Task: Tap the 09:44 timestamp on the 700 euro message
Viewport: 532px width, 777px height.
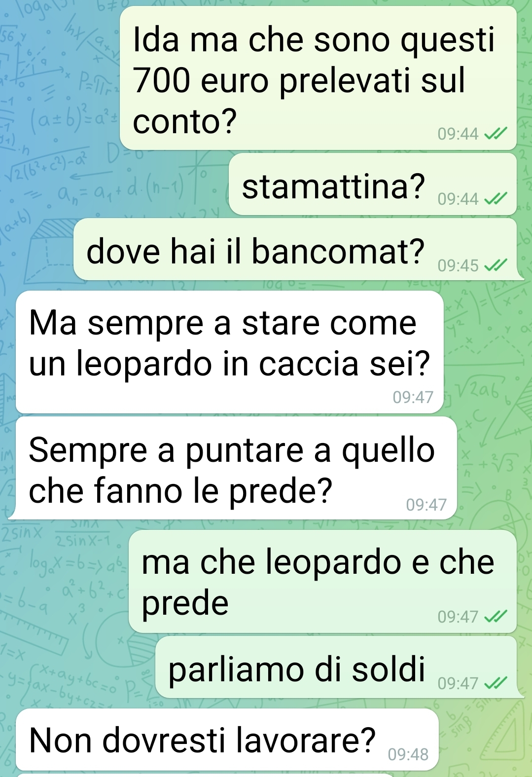Action: point(458,134)
